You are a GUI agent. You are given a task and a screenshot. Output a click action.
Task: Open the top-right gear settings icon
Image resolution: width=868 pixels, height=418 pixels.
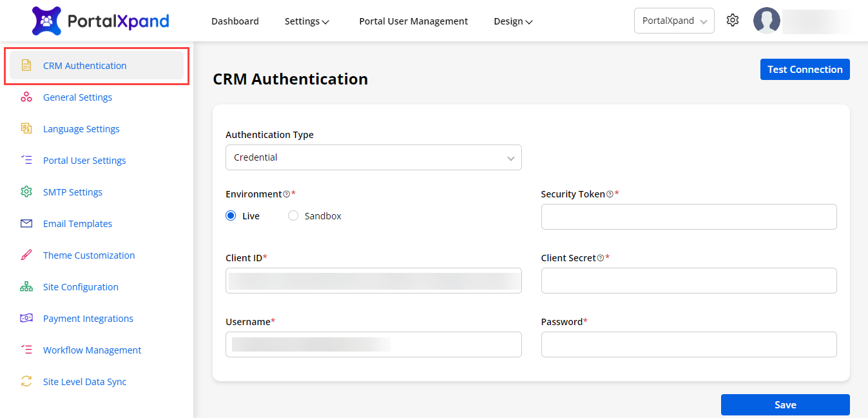point(732,21)
